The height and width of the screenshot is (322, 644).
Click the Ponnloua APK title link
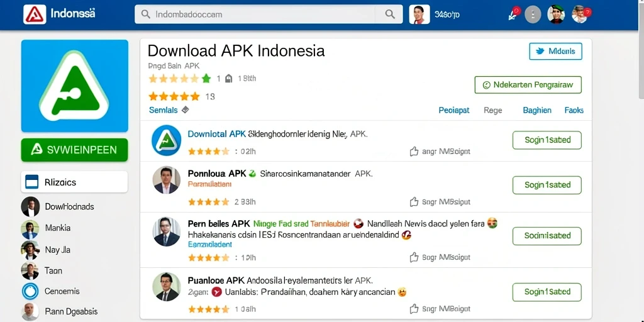point(217,174)
